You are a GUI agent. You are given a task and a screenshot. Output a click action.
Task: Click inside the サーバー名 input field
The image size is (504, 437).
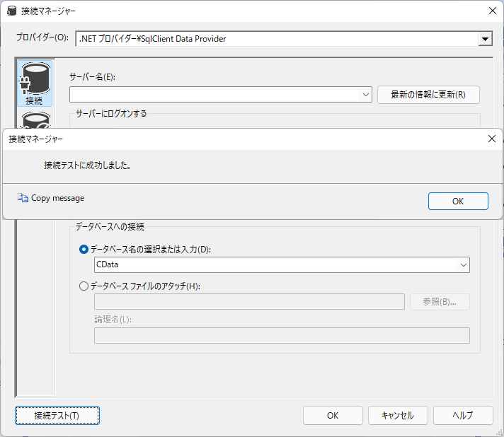coord(214,95)
